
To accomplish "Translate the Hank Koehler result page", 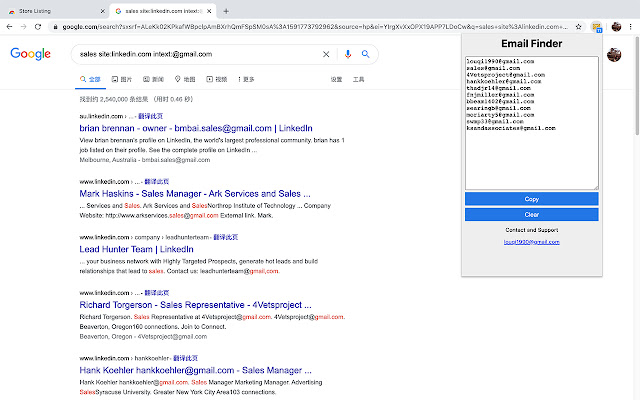I will pyautogui.click(x=185, y=358).
